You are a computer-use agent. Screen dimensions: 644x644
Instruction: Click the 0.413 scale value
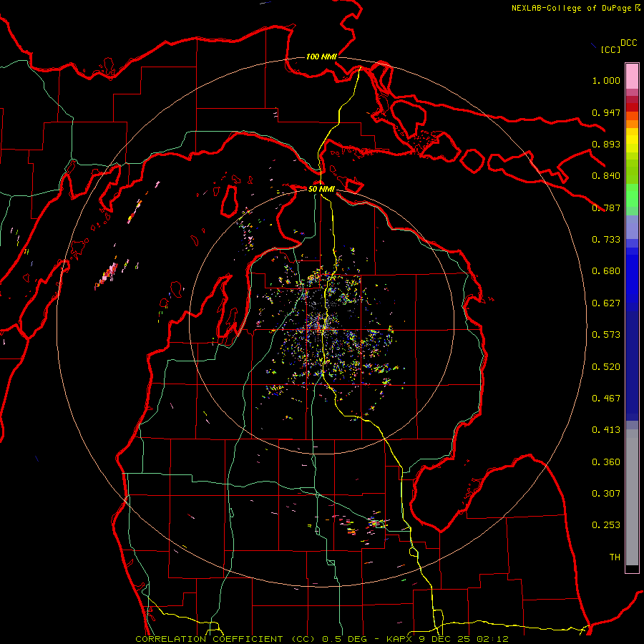(606, 430)
